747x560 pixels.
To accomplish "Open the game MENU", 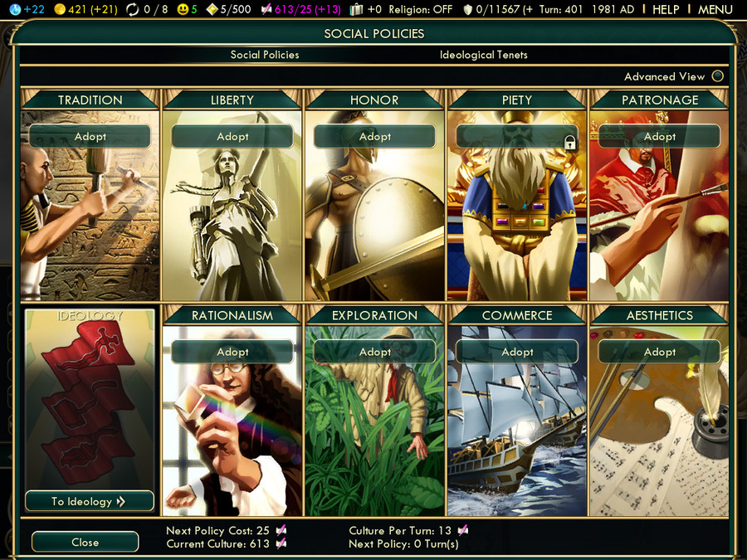I will 715,9.
